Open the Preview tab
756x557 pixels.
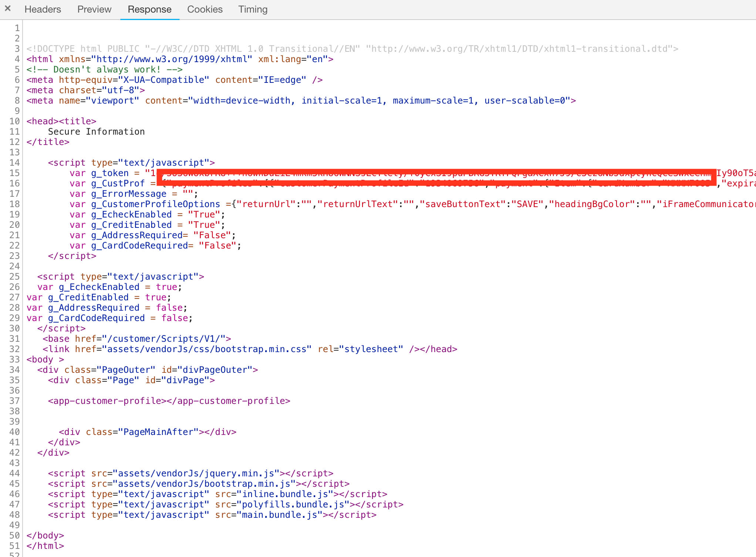point(94,9)
